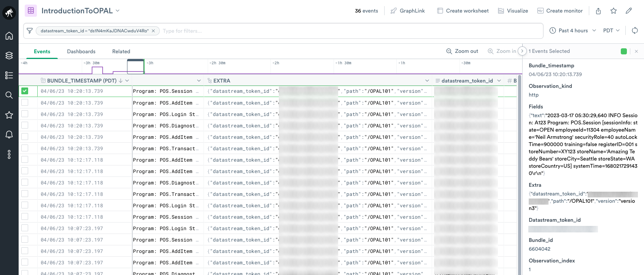Open datastream_token_id column menu chevron

coord(499,81)
